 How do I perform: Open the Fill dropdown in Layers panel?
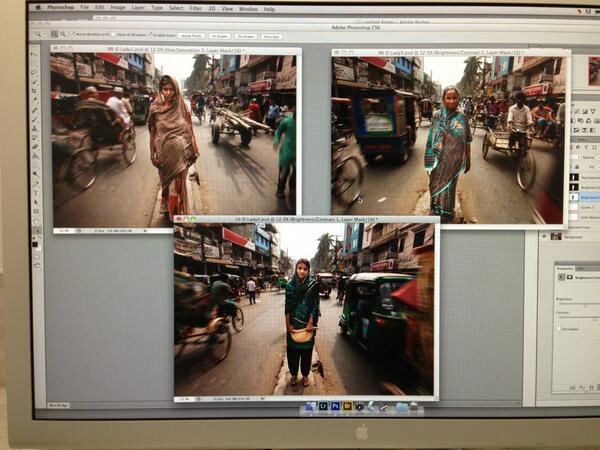[597, 167]
